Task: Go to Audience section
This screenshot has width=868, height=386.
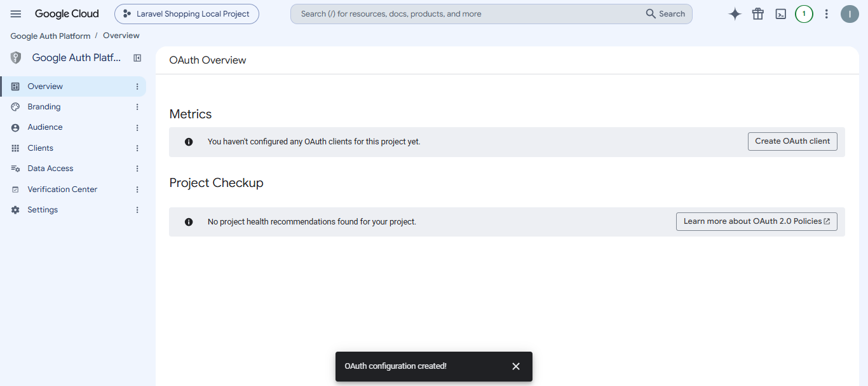Action: coord(73,127)
